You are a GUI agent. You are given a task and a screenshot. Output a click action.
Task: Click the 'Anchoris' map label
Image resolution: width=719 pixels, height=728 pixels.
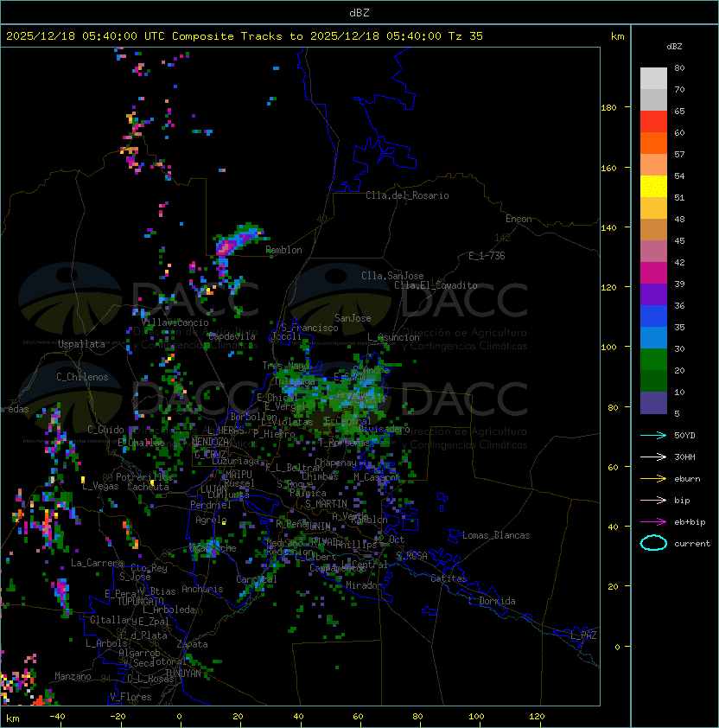[x=202, y=589]
